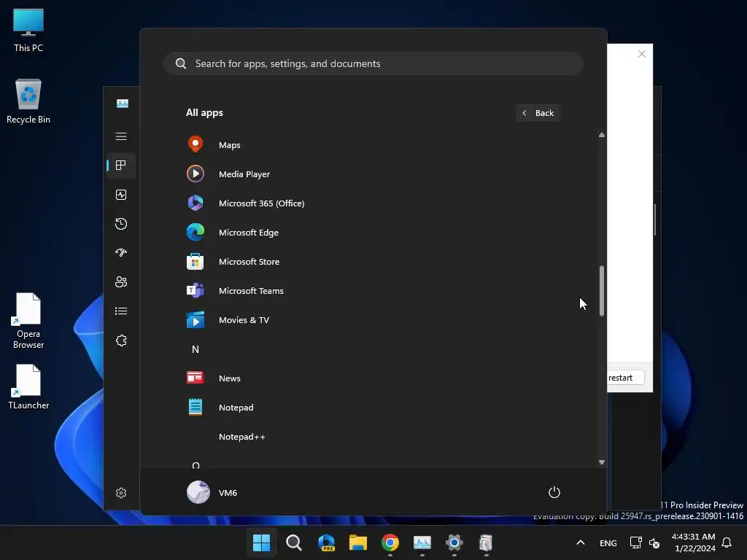Open Movies & TV app

(373, 320)
